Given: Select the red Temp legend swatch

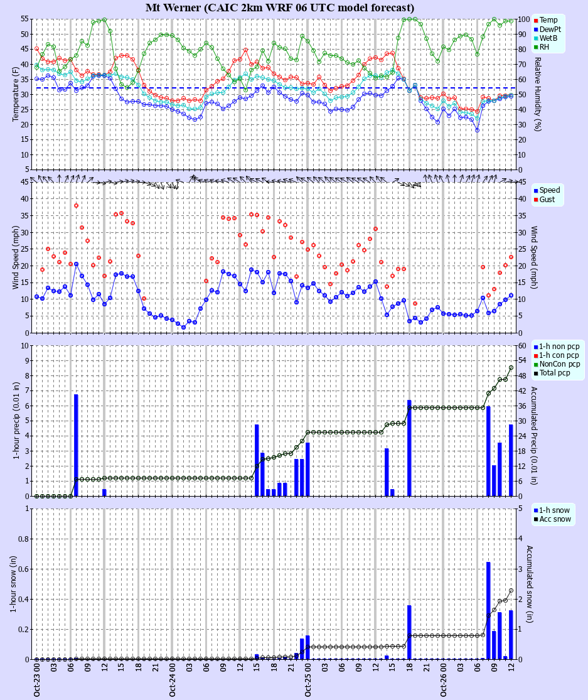Looking at the screenshot, I should (x=536, y=21).
